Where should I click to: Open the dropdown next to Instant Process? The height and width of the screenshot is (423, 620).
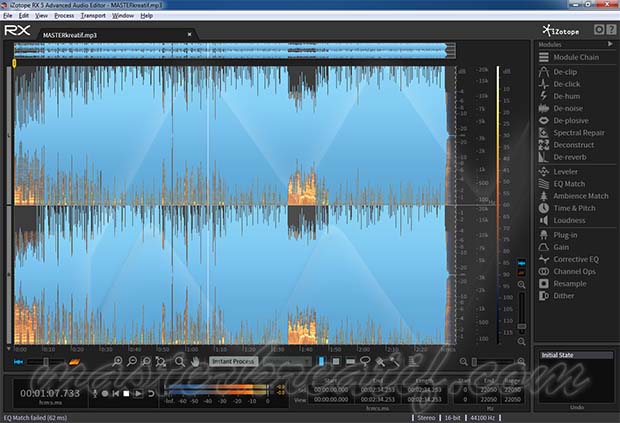coord(287,361)
